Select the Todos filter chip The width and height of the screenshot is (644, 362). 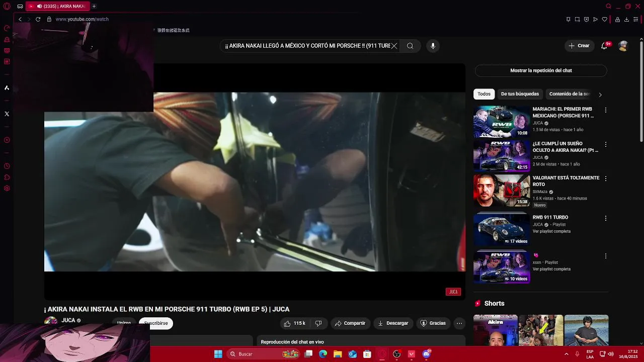pyautogui.click(x=484, y=94)
